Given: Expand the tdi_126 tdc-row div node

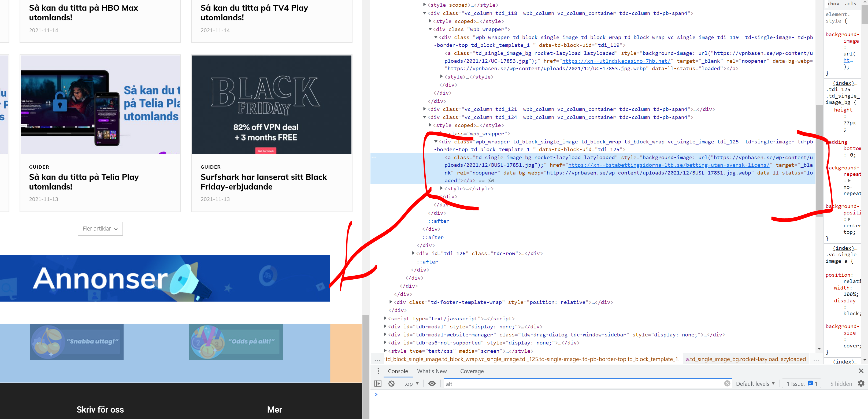Looking at the screenshot, I should [x=413, y=253].
